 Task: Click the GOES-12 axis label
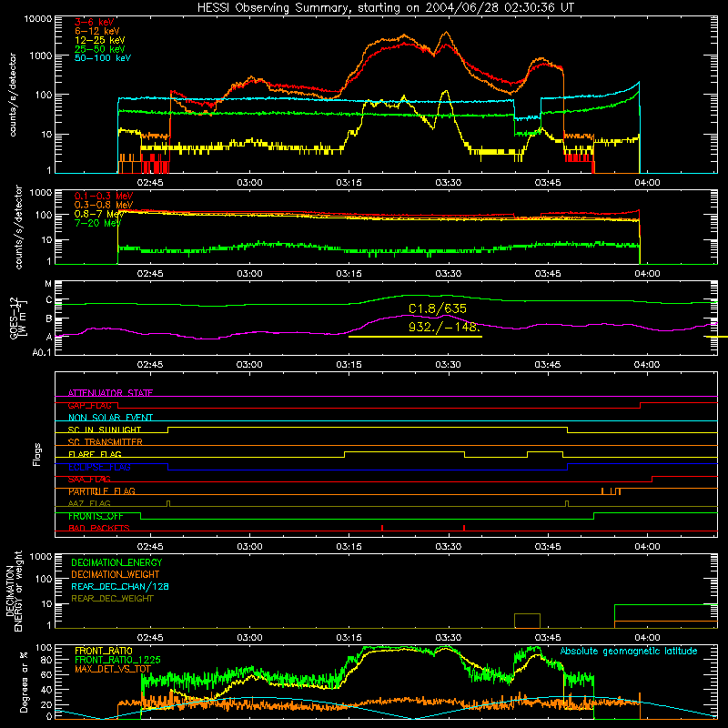(x=18, y=318)
